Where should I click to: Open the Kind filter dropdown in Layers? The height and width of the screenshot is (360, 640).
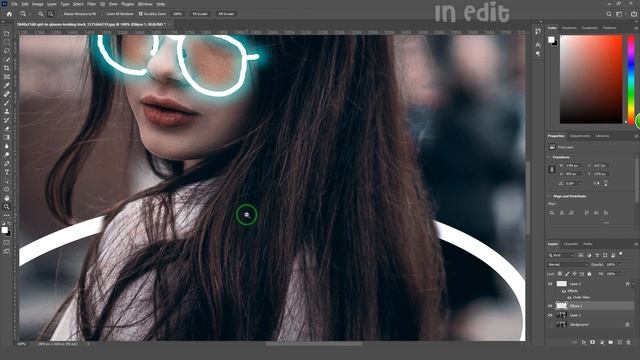562,255
